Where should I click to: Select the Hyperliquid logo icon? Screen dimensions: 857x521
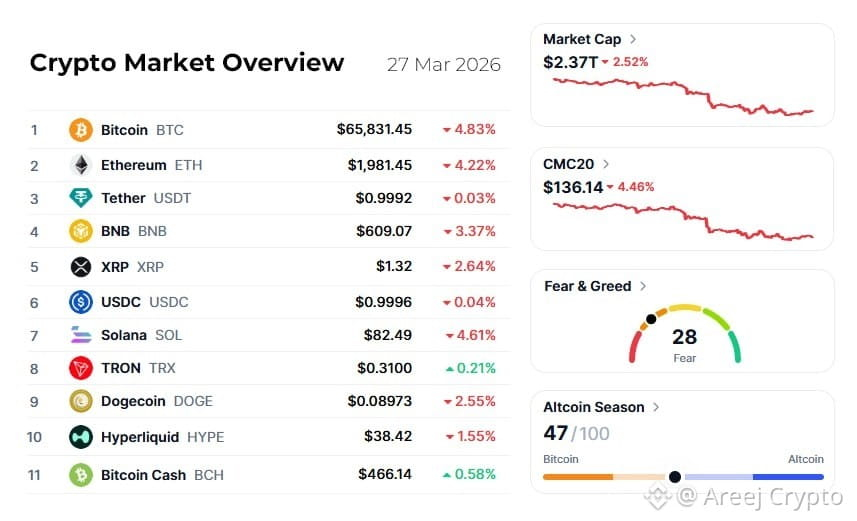[x=80, y=437]
